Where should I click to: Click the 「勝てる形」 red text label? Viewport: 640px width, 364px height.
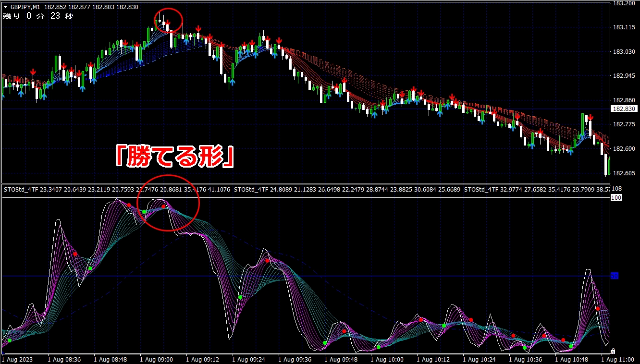174,157
